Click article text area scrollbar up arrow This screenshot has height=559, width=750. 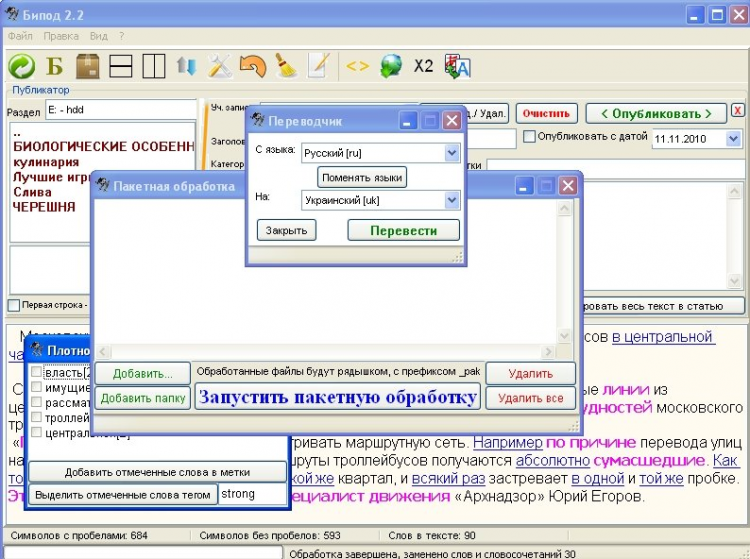[734, 192]
